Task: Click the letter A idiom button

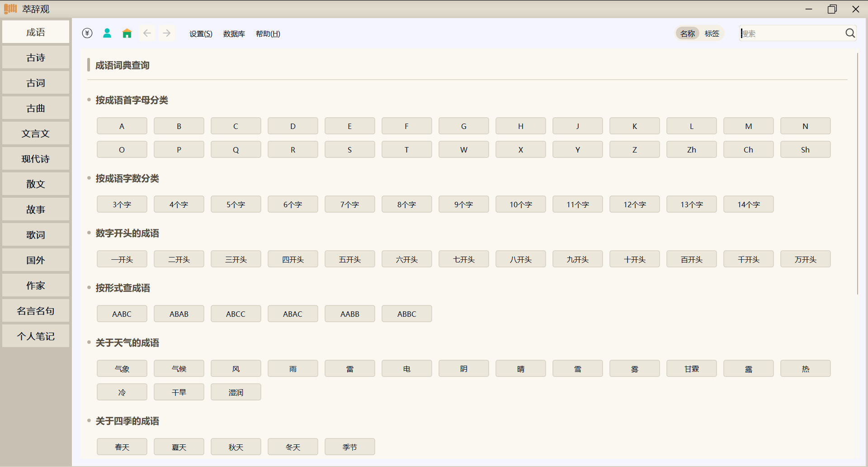Action: [x=122, y=126]
